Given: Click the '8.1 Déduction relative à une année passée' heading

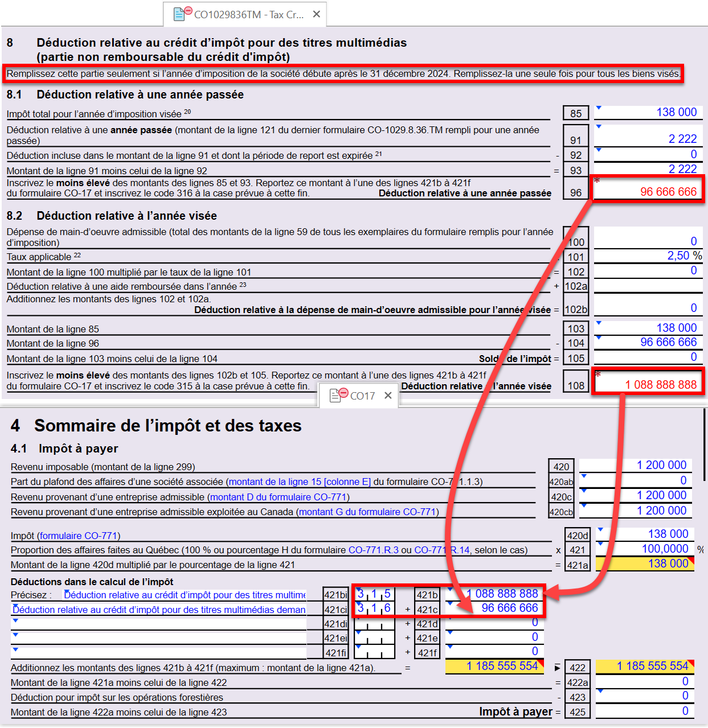Looking at the screenshot, I should pos(125,94).
